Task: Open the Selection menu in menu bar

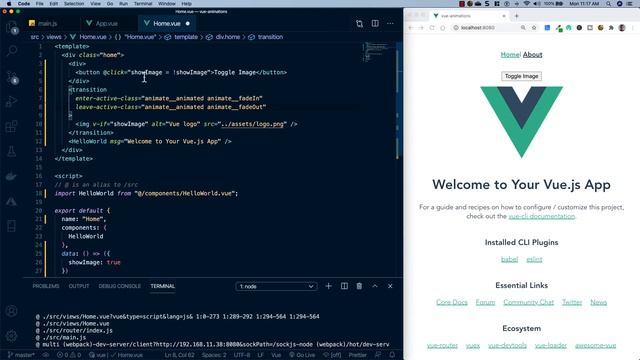Action: (74, 4)
